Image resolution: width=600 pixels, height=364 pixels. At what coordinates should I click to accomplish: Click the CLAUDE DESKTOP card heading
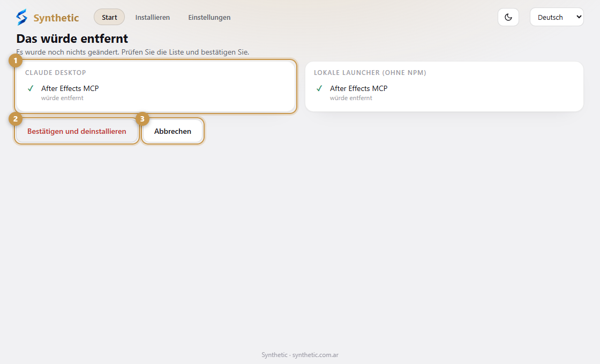click(56, 73)
